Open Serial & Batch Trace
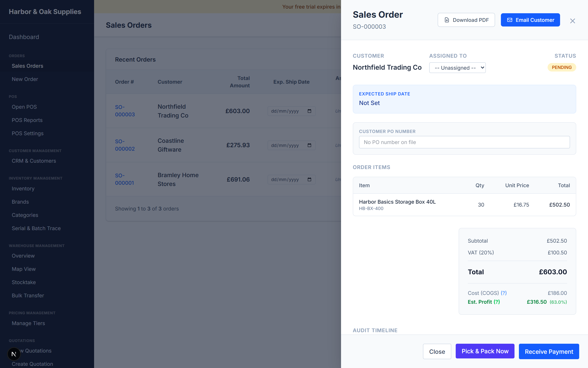This screenshot has height=368, width=588. 36,228
